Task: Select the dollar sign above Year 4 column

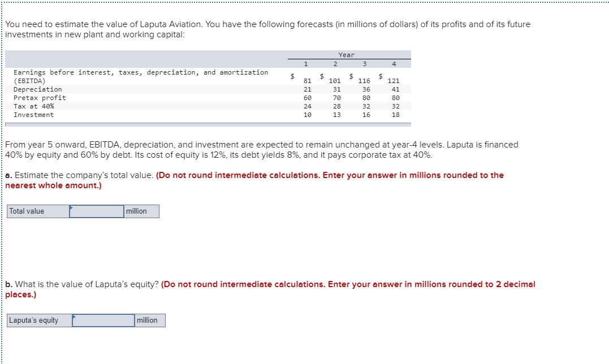Action: pos(381,76)
